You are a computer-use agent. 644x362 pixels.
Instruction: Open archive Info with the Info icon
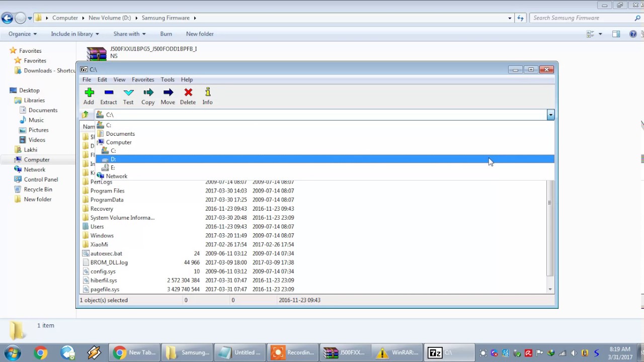click(207, 96)
